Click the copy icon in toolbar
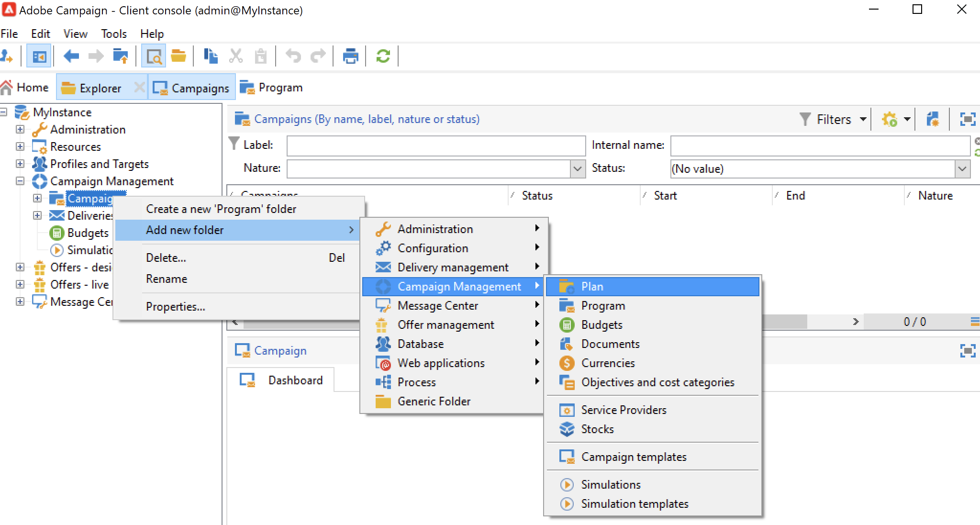Viewport: 980px width, 525px height. point(211,56)
